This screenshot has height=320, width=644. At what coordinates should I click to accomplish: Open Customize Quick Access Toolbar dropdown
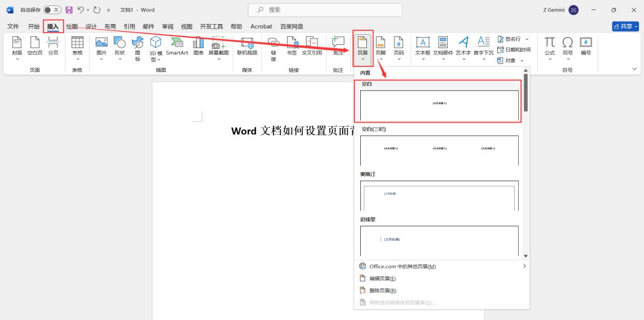point(109,10)
